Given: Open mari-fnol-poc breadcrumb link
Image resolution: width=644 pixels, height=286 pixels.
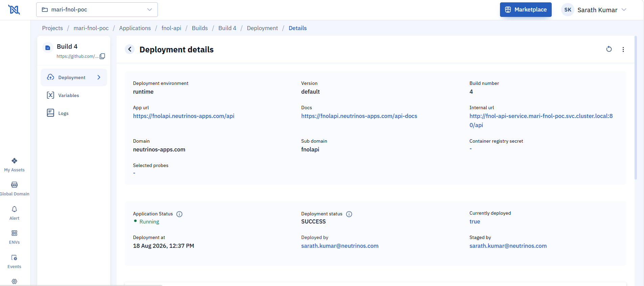Looking at the screenshot, I should pos(91,28).
